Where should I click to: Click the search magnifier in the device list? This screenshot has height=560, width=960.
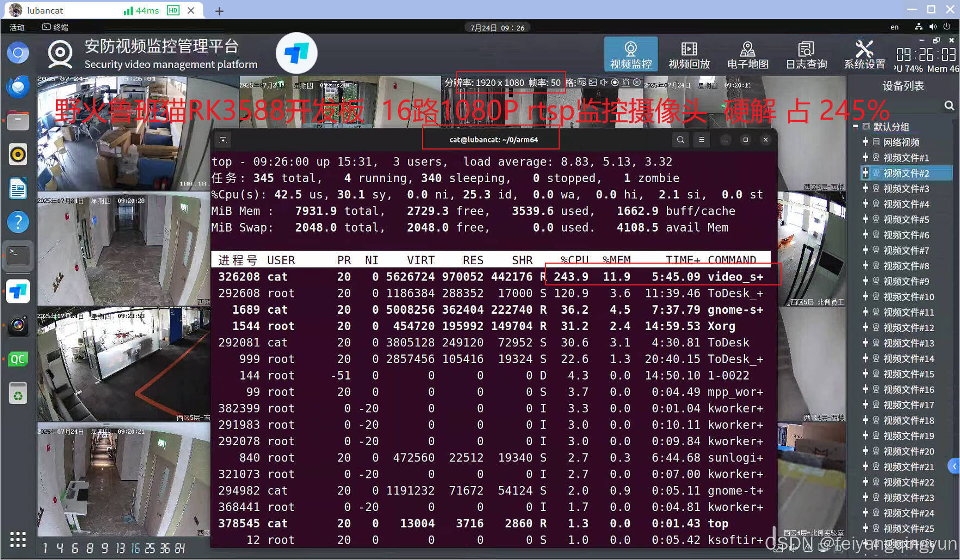click(x=950, y=106)
